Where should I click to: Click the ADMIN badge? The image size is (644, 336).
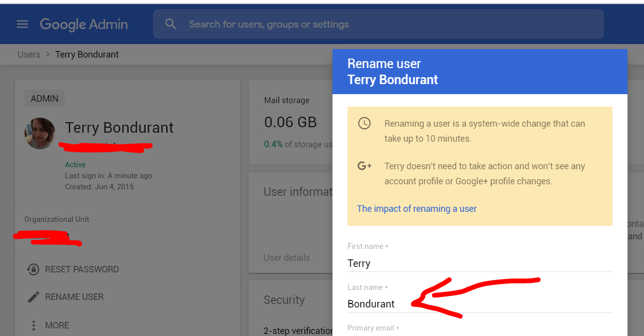tap(44, 99)
